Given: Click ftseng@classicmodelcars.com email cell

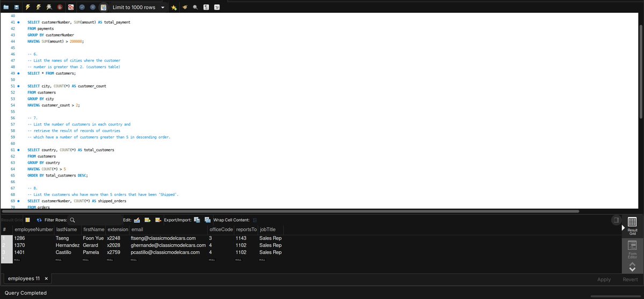Looking at the screenshot, I should [168, 238].
